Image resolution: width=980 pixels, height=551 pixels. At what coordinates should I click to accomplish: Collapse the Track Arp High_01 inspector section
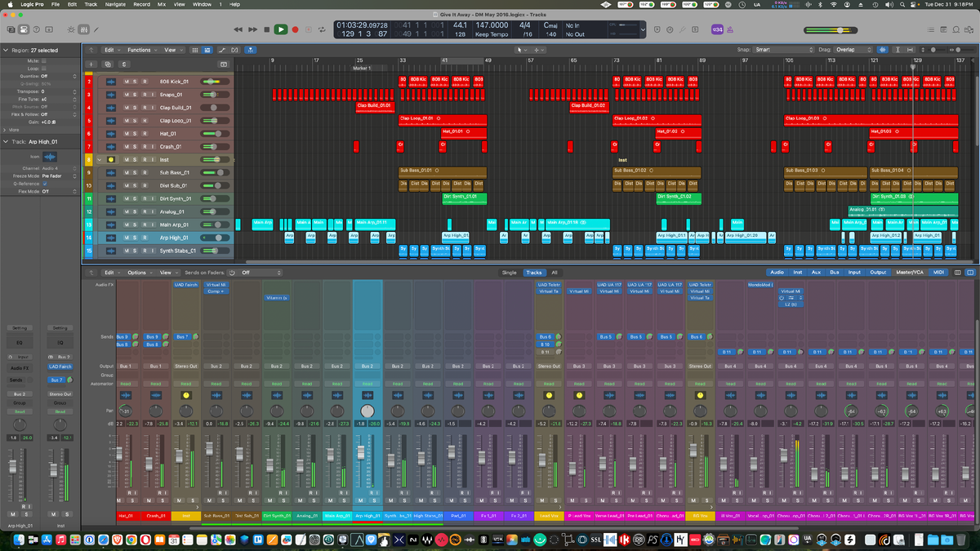click(6, 142)
